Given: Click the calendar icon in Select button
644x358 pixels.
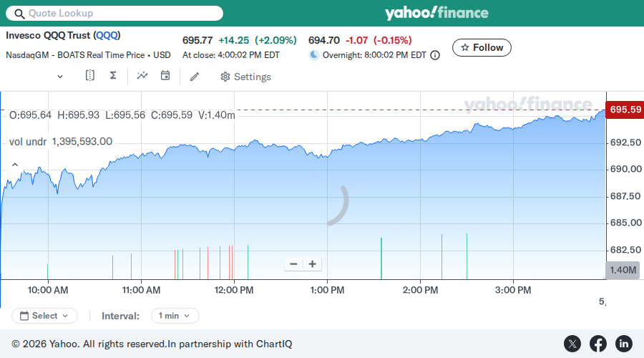Looking at the screenshot, I should pos(24,316).
